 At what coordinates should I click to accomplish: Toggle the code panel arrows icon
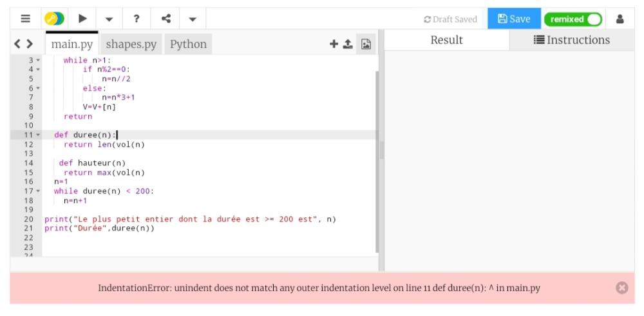(23, 44)
